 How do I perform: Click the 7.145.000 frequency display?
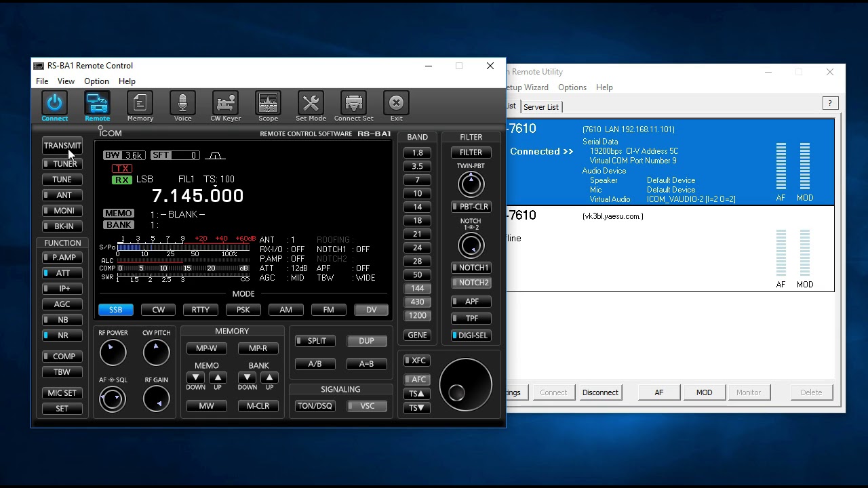pos(197,196)
